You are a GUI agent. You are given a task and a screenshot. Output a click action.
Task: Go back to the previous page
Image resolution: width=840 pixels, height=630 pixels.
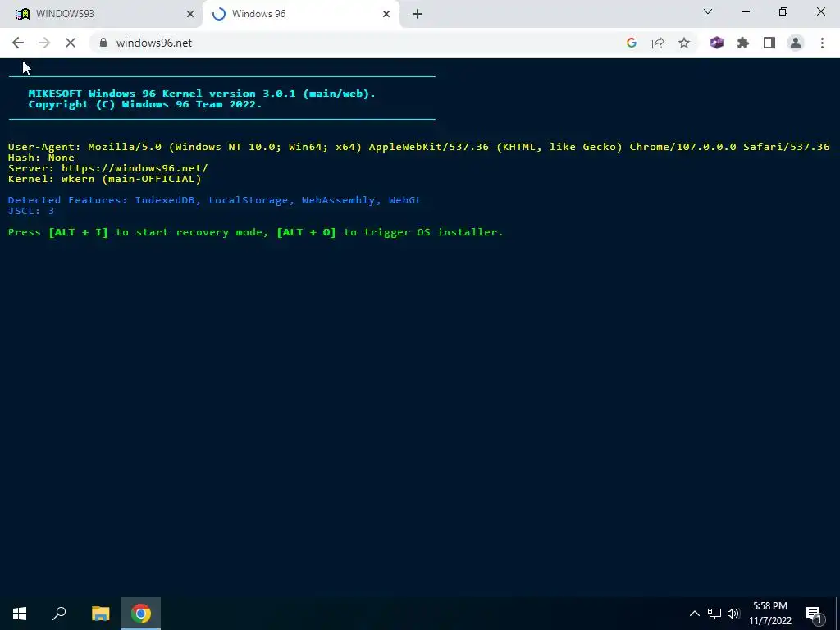pos(18,43)
